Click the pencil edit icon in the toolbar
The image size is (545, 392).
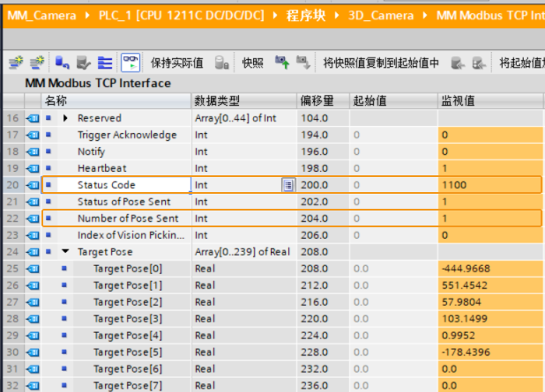[84, 63]
